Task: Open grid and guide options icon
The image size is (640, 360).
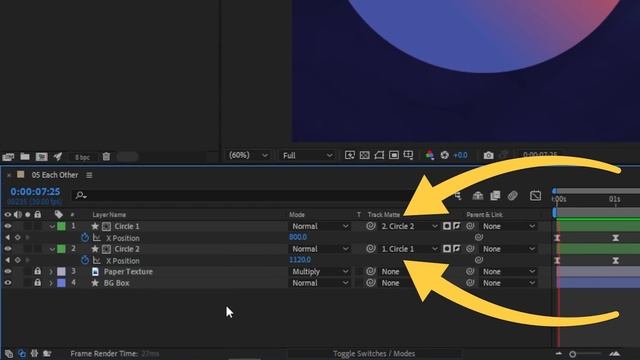Action: pos(409,155)
